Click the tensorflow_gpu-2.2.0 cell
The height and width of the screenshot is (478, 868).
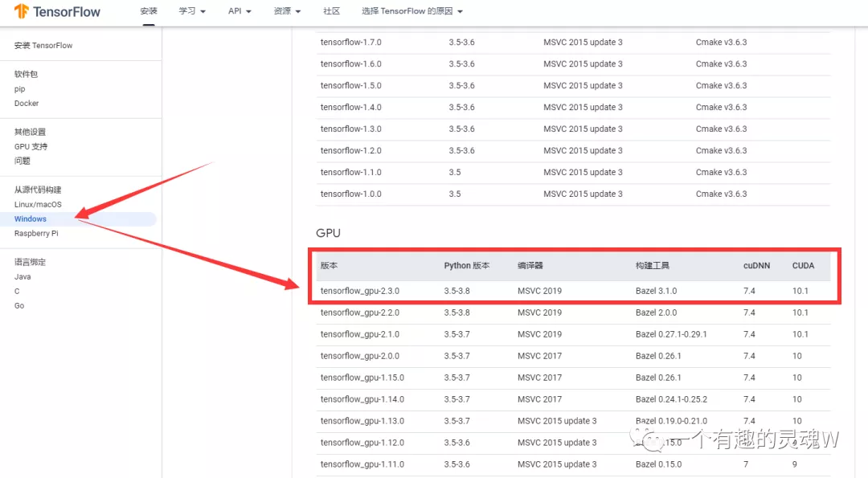point(360,313)
